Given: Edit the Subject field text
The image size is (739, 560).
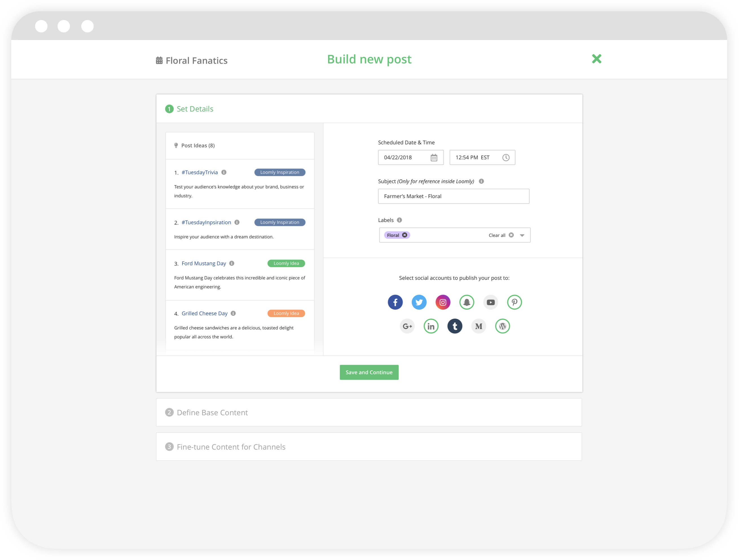Looking at the screenshot, I should click(453, 196).
